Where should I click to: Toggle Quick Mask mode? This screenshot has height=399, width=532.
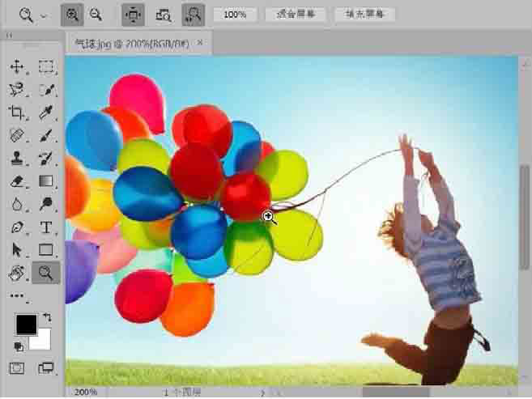(x=17, y=368)
